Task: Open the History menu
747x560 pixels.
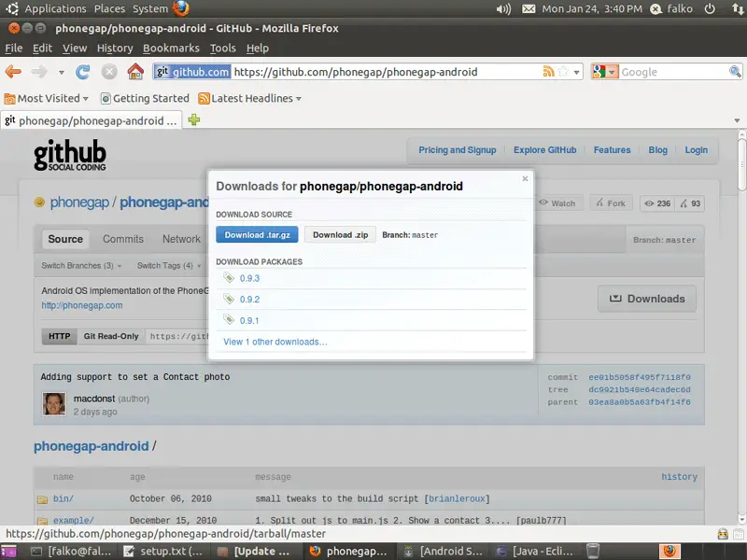Action: coord(115,49)
